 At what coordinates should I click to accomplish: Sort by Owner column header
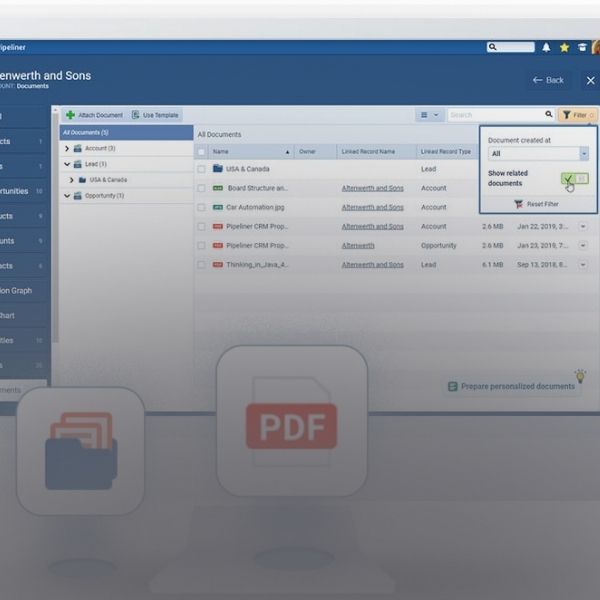pyautogui.click(x=315, y=152)
